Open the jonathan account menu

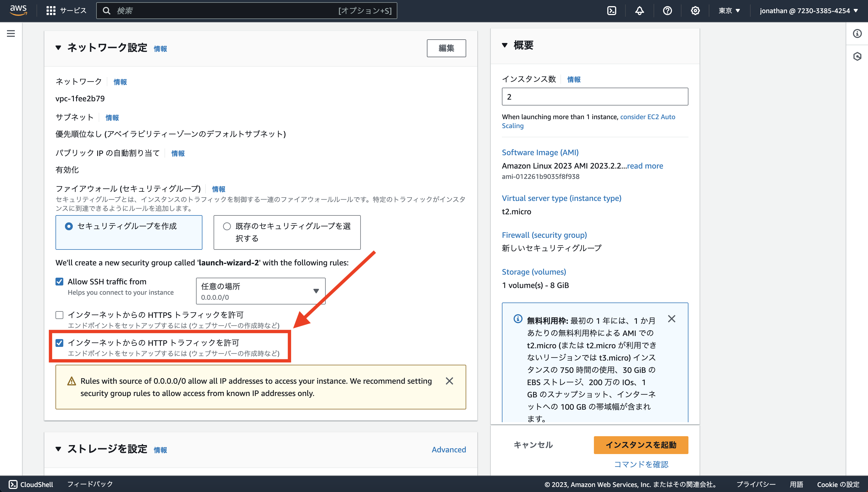[808, 11]
